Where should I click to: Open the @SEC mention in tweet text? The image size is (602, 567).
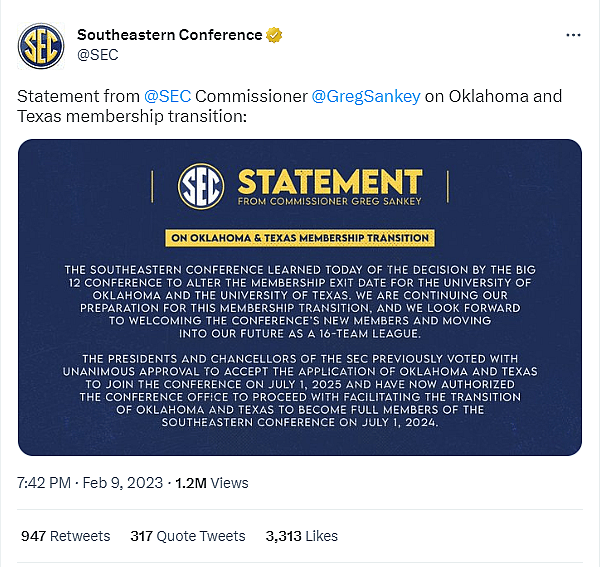pyautogui.click(x=167, y=97)
